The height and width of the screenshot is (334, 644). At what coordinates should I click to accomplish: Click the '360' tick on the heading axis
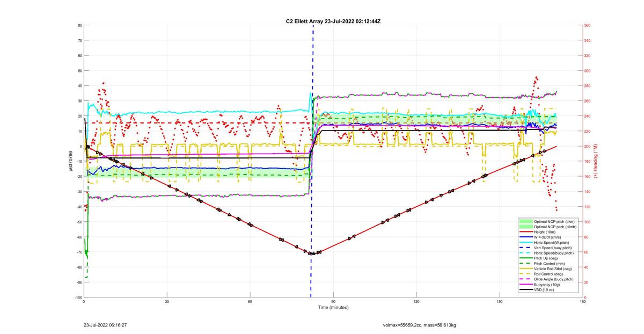tap(587, 25)
